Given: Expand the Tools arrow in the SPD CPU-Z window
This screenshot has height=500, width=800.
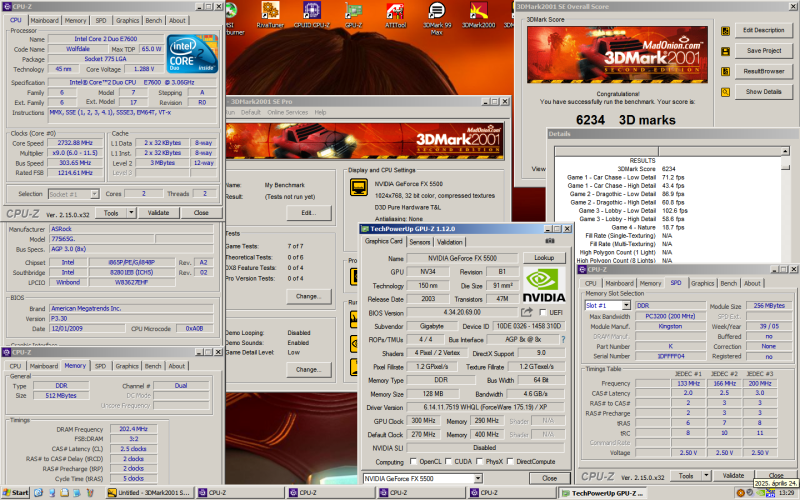Looking at the screenshot, I should (706, 476).
